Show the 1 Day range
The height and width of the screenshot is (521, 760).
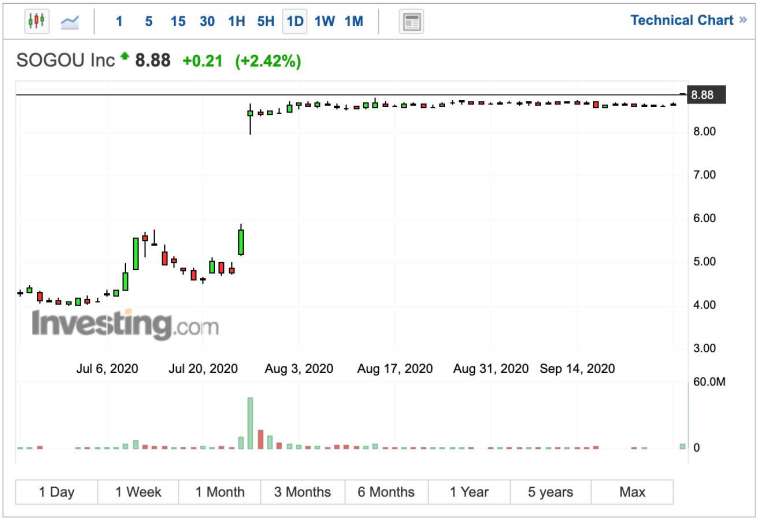(x=57, y=492)
